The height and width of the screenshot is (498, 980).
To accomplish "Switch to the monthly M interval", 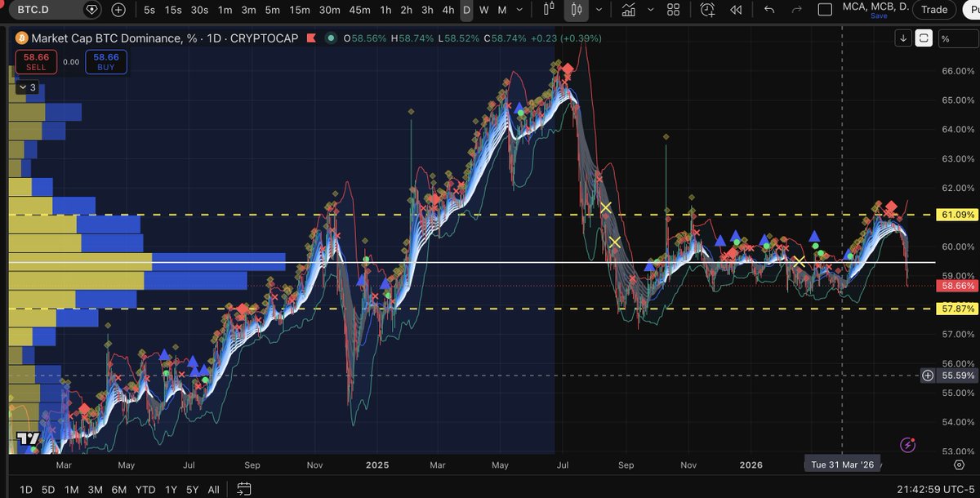I will tap(502, 10).
